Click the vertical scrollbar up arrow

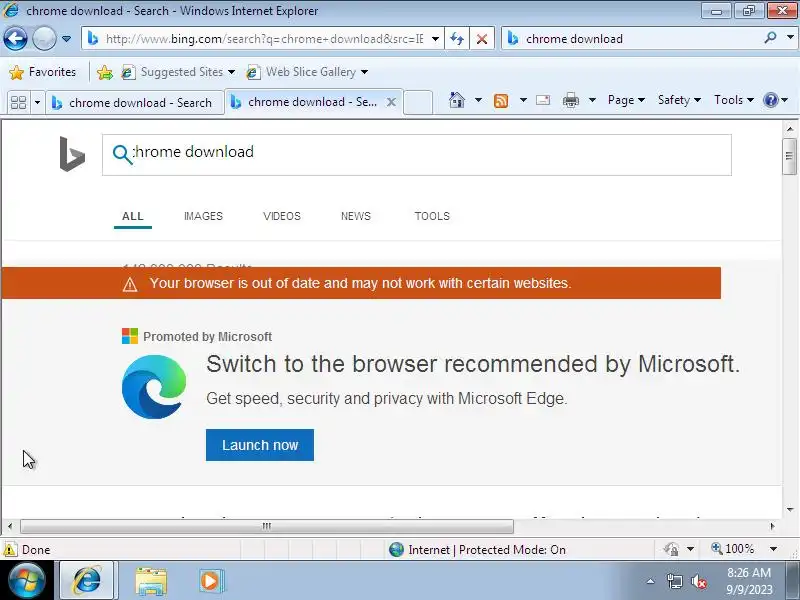tap(790, 129)
